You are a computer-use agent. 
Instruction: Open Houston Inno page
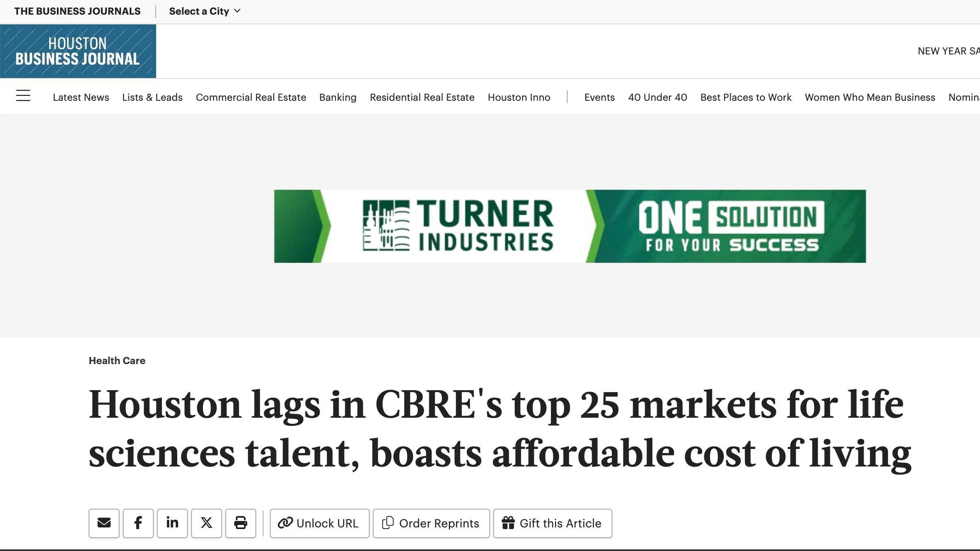pos(519,98)
